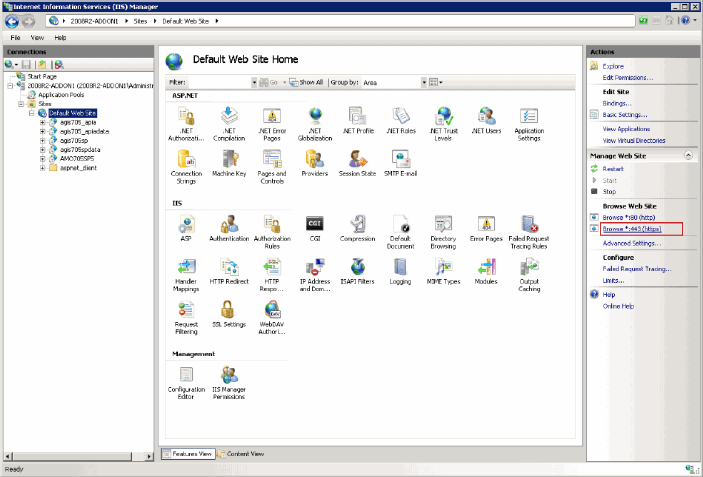This screenshot has width=703, height=477.
Task: Expand the ags705_apia tree node
Action: [42, 122]
